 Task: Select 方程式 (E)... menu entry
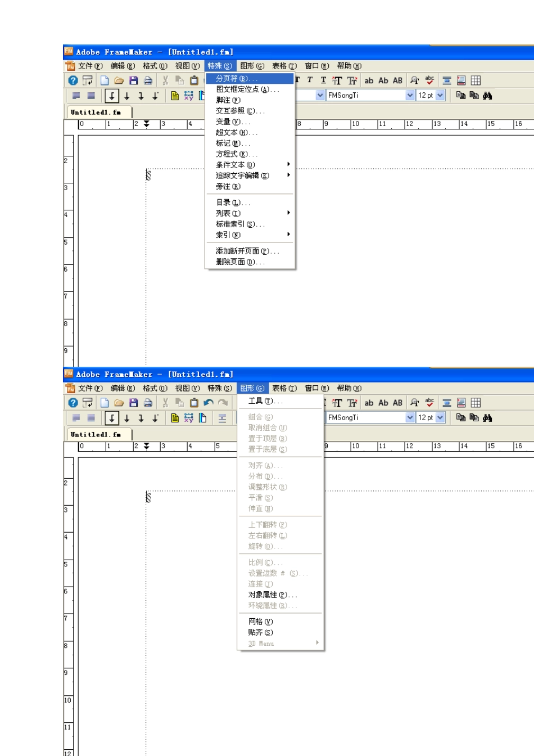(x=250, y=154)
